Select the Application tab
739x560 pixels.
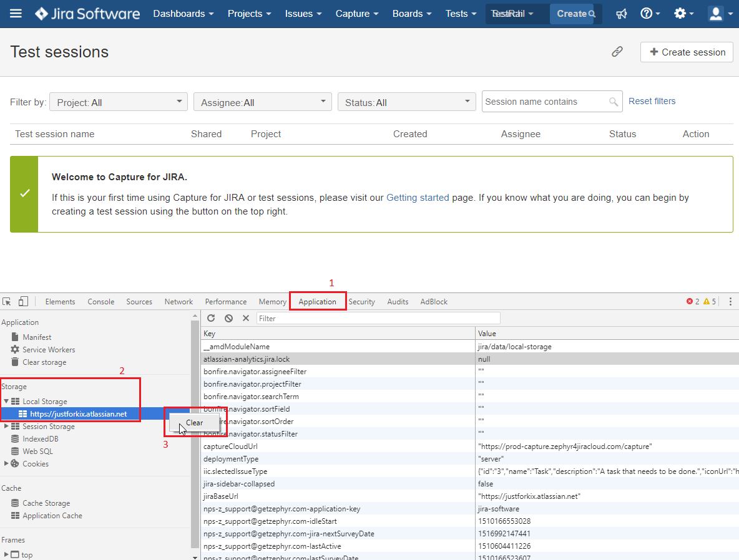pyautogui.click(x=317, y=301)
